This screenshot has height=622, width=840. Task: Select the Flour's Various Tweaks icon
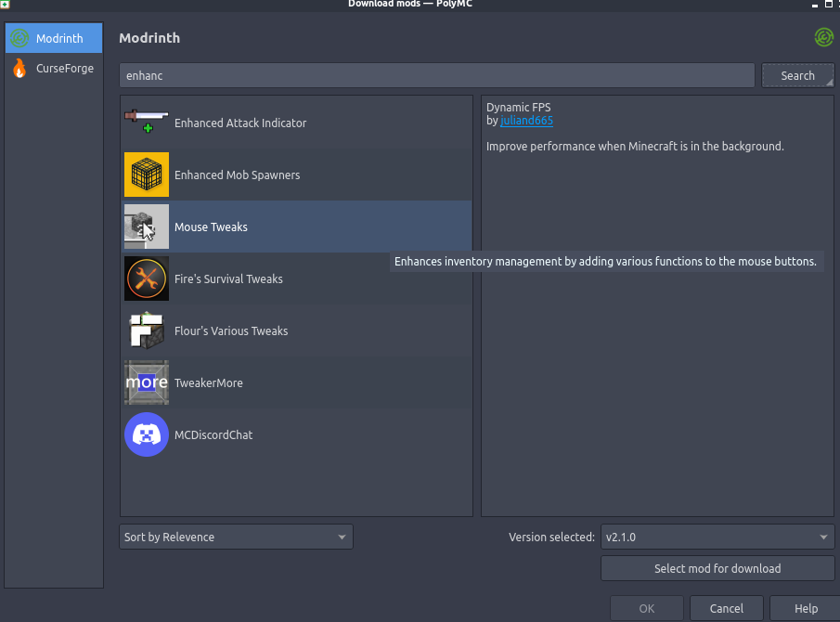pos(146,330)
